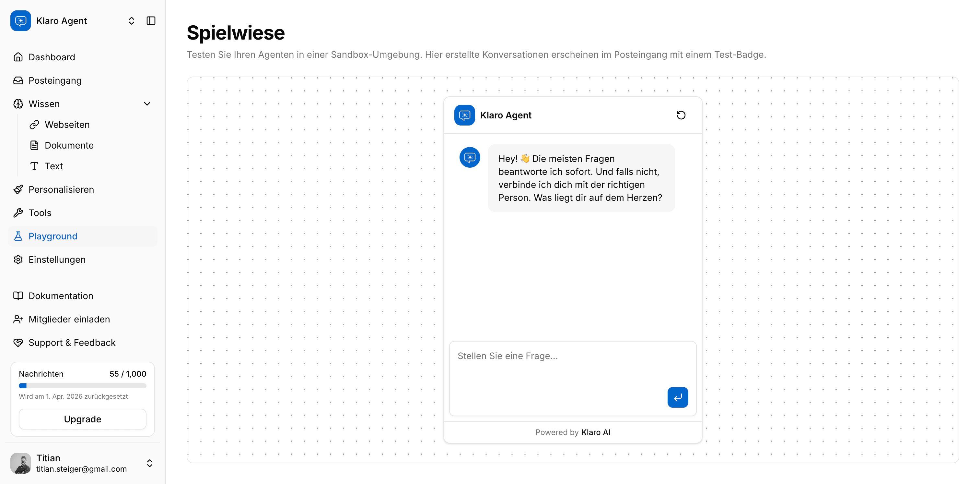Reset the chat with refresh icon
This screenshot has width=980, height=484.
pyautogui.click(x=681, y=115)
